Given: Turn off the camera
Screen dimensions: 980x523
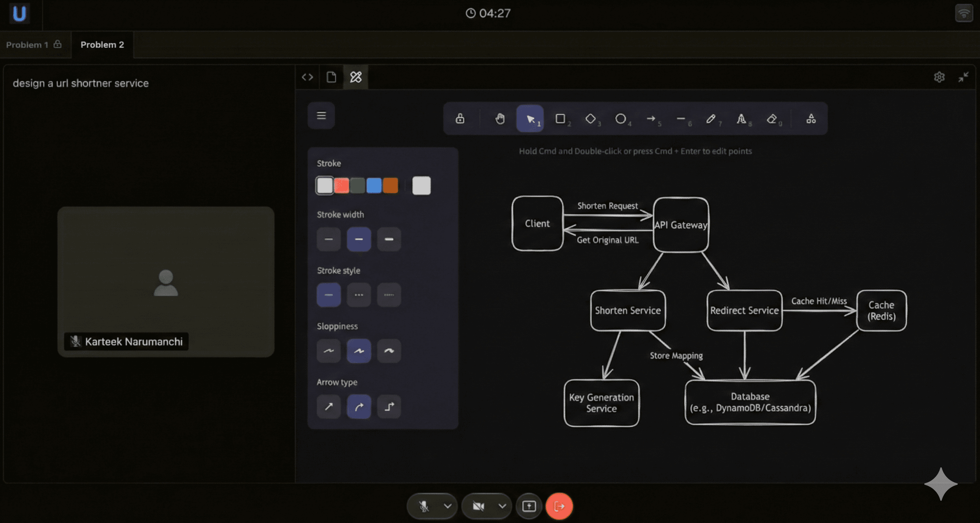Looking at the screenshot, I should click(478, 506).
